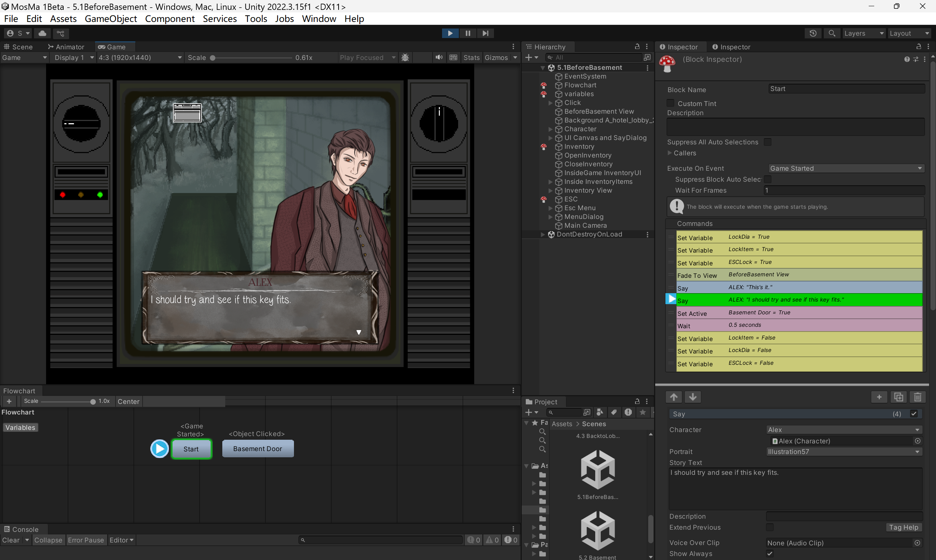This screenshot has height=560, width=936.
Task: Move command up with the up arrow
Action: coord(674,397)
